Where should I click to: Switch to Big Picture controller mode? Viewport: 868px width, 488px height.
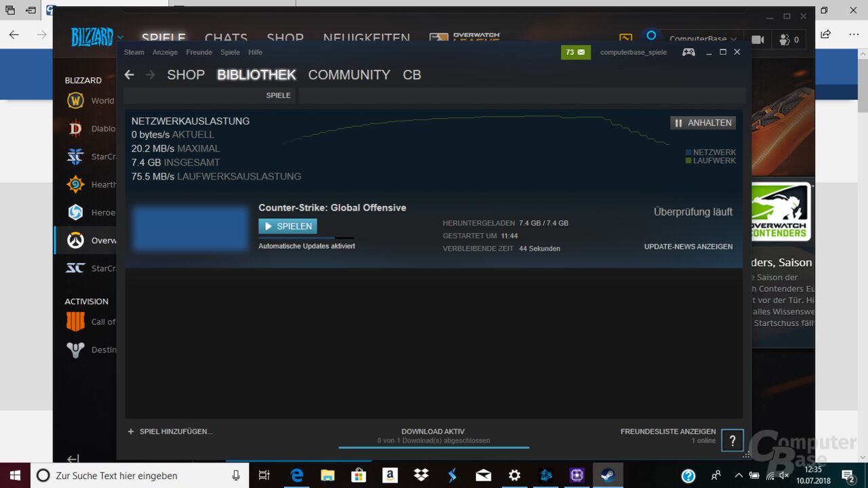tap(688, 52)
